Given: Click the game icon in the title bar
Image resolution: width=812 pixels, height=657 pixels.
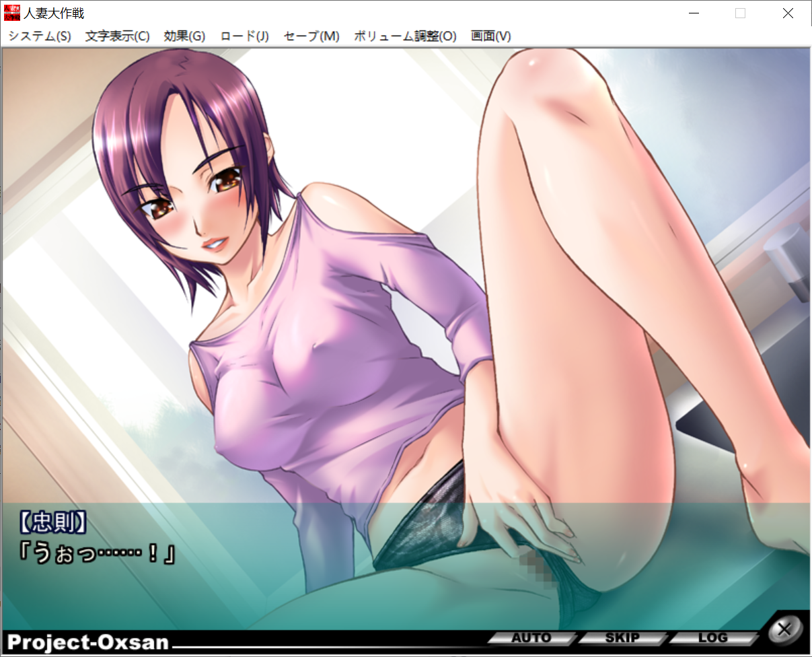Looking at the screenshot, I should tap(11, 12).
